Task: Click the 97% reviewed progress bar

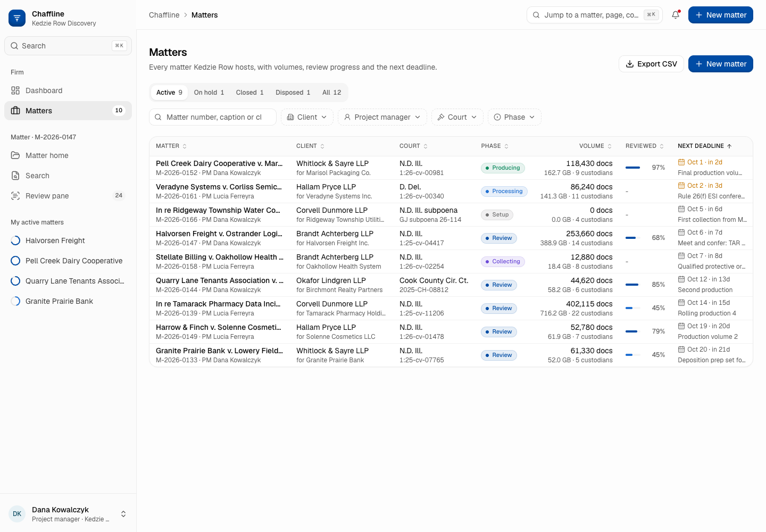Action: [x=633, y=168]
